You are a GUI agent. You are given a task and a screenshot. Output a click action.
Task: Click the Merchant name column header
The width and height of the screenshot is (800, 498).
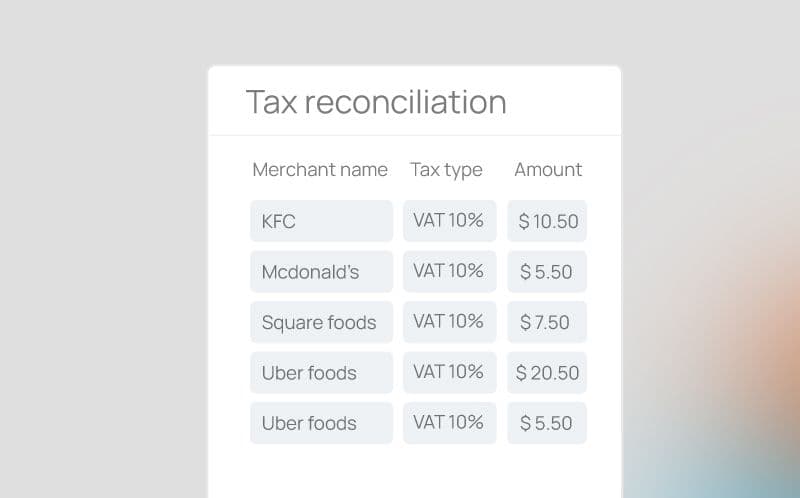coord(320,170)
